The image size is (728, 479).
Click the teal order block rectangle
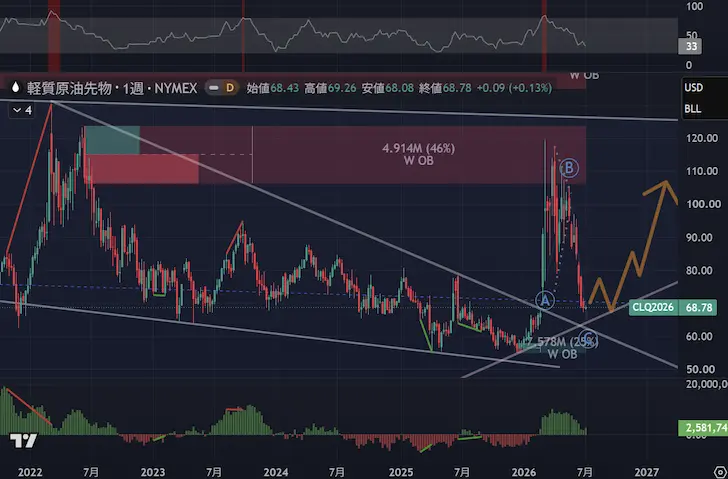click(112, 140)
